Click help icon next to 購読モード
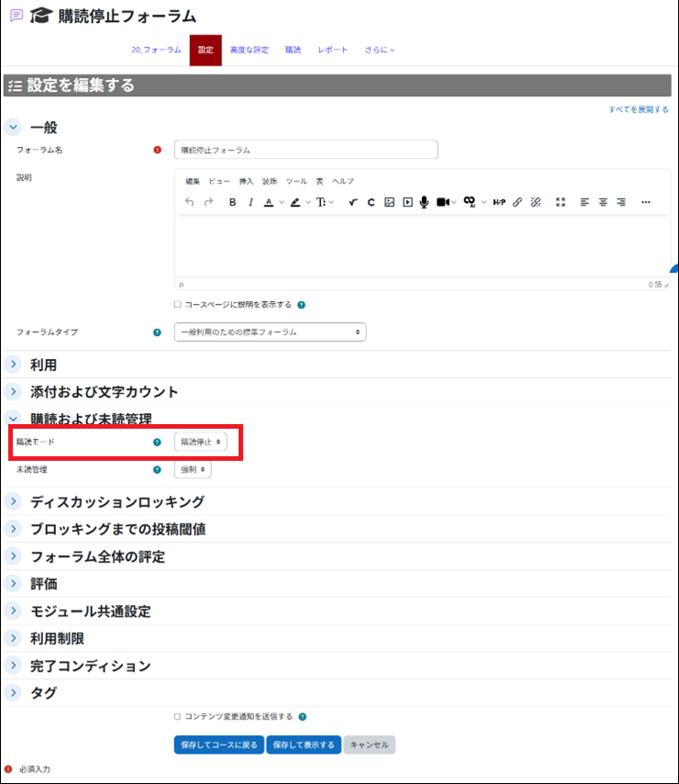 point(157,442)
